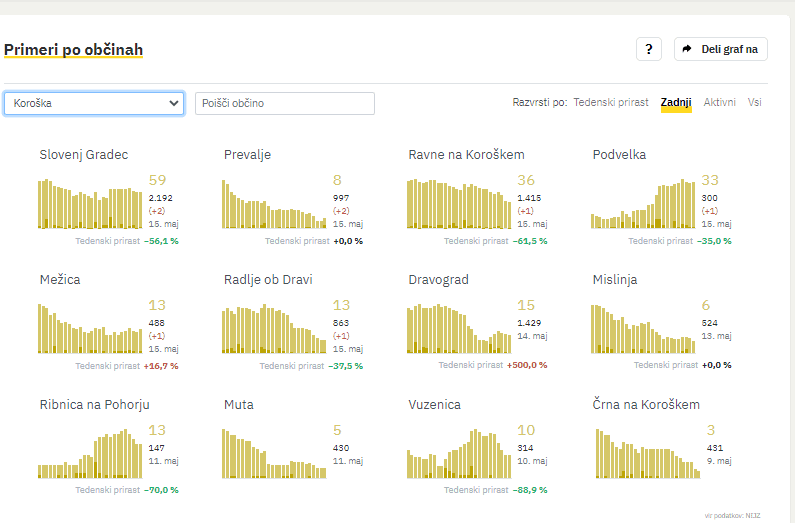Click the Mislinja municipality heading
The height and width of the screenshot is (523, 795).
614,280
